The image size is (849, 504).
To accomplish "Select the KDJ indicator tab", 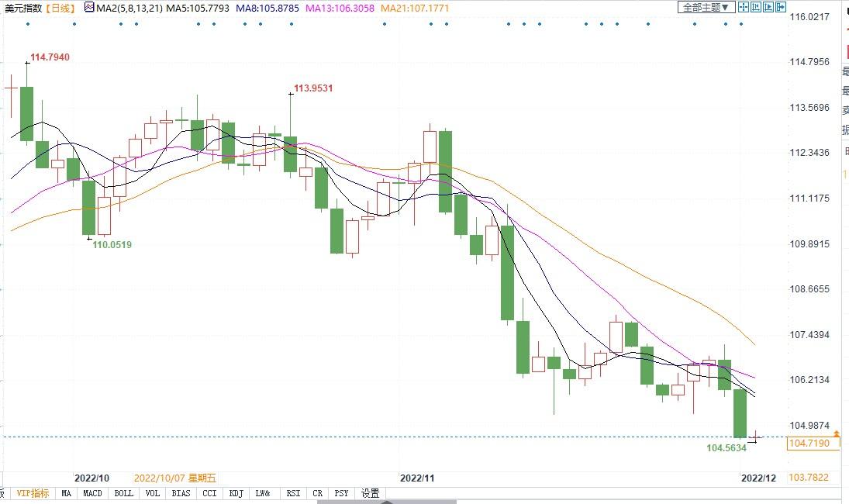I will pyautogui.click(x=236, y=493).
